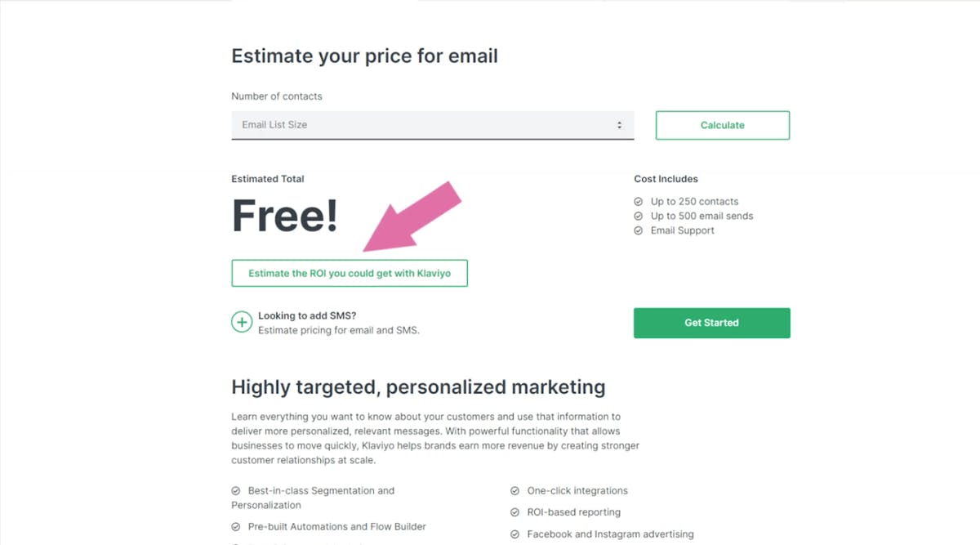
Task: Click the Calculate button
Action: pos(722,125)
